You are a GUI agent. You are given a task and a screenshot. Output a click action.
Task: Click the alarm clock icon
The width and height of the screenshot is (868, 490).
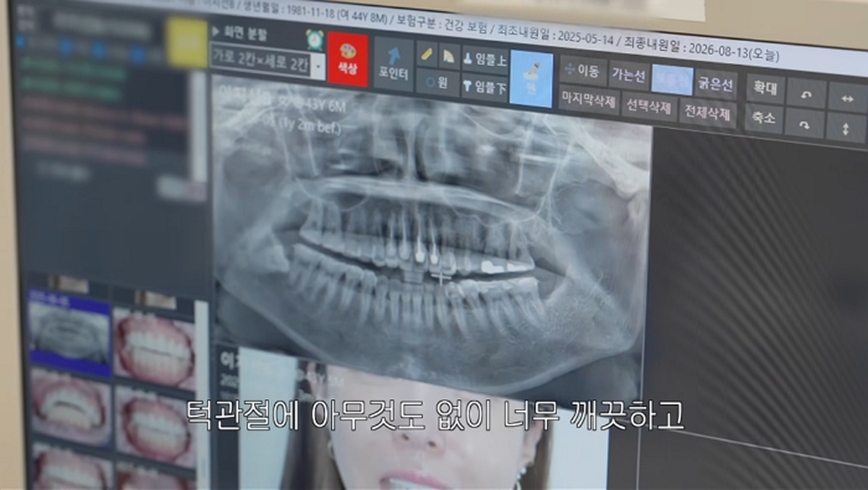[x=314, y=39]
